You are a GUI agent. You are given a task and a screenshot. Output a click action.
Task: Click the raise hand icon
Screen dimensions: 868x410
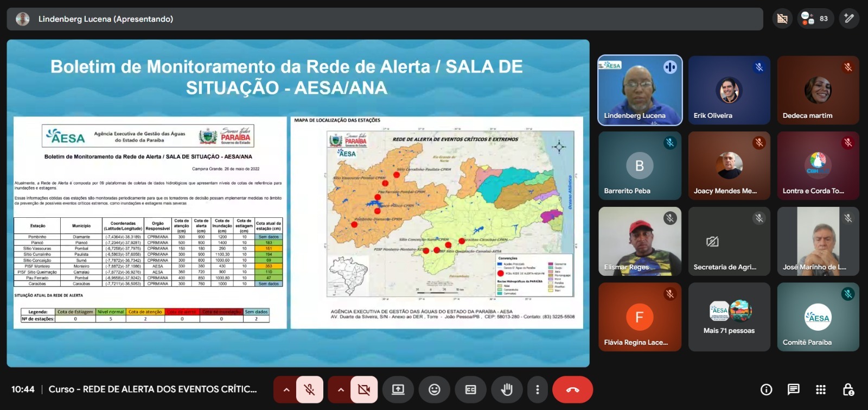coord(507,390)
